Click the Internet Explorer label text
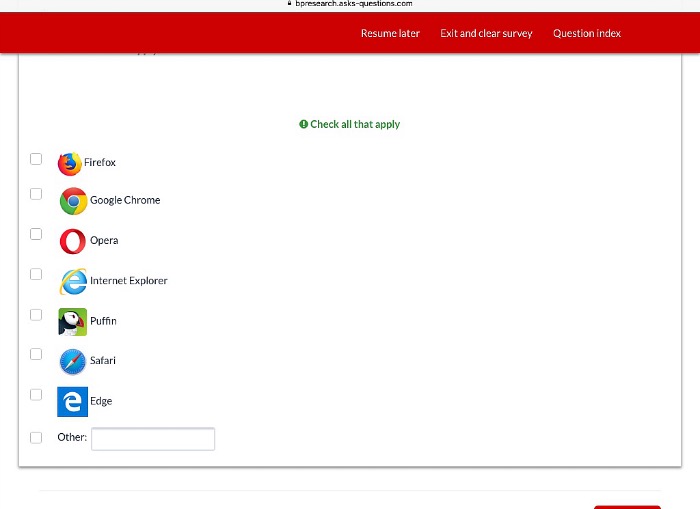700x509 pixels. coord(129,281)
